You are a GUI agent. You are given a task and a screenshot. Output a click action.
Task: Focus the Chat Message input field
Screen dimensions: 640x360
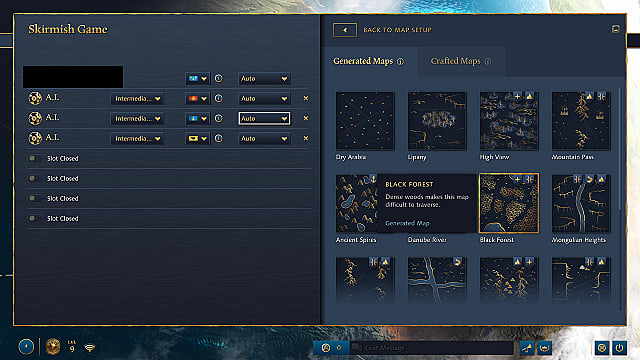[432, 348]
